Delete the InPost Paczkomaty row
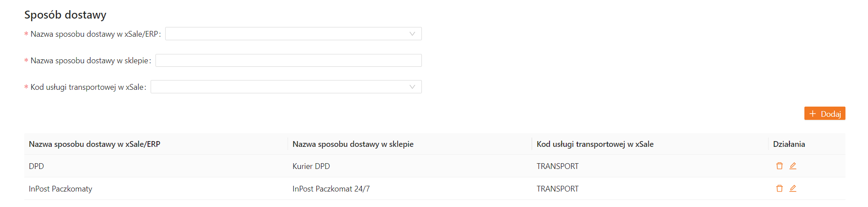868x207 pixels. click(x=779, y=188)
